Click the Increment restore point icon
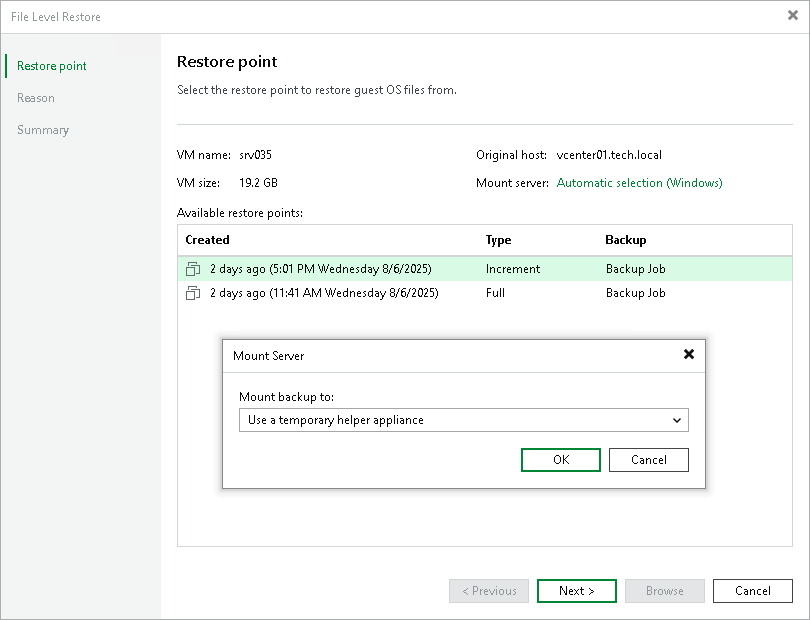The image size is (810, 620). 193,269
